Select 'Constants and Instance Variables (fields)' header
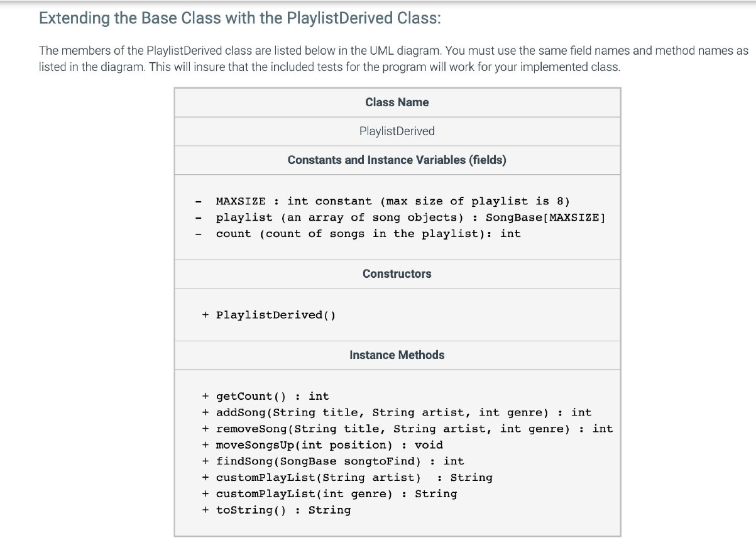This screenshot has height=550, width=756. point(397,160)
